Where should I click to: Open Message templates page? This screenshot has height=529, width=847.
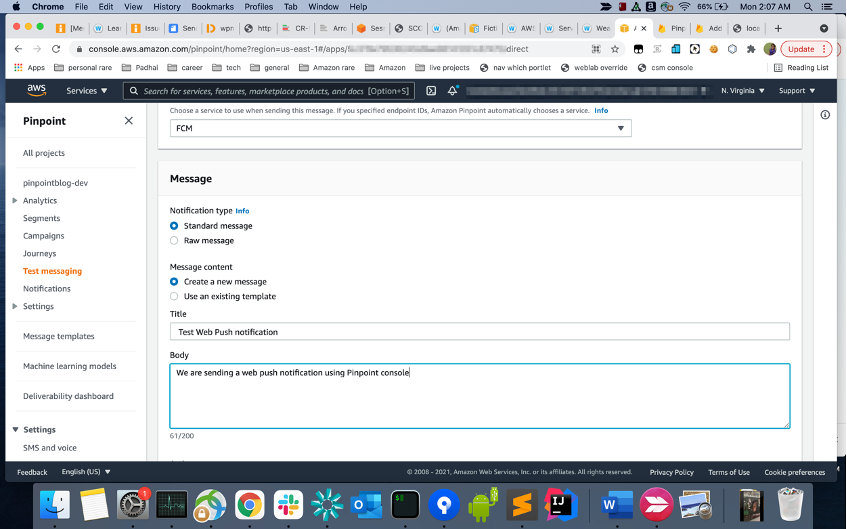(58, 336)
